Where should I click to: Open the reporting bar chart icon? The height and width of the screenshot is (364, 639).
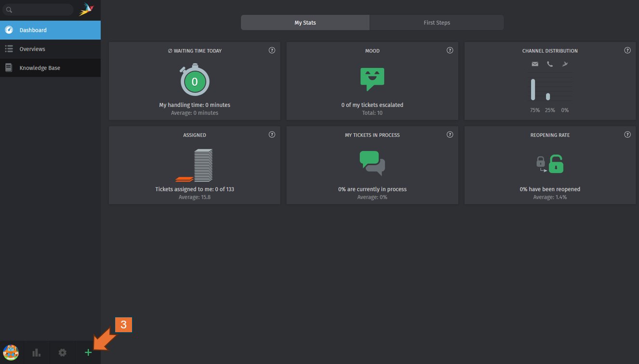37,352
